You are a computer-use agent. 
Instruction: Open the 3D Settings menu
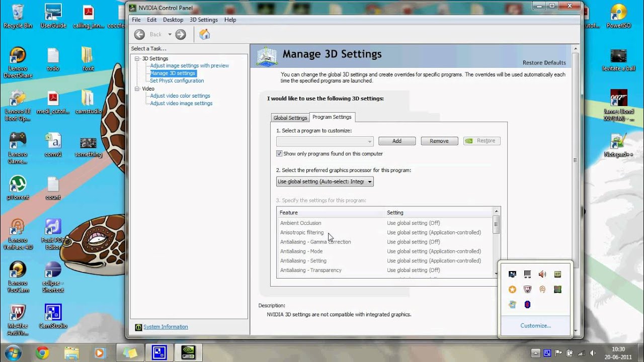pyautogui.click(x=204, y=20)
